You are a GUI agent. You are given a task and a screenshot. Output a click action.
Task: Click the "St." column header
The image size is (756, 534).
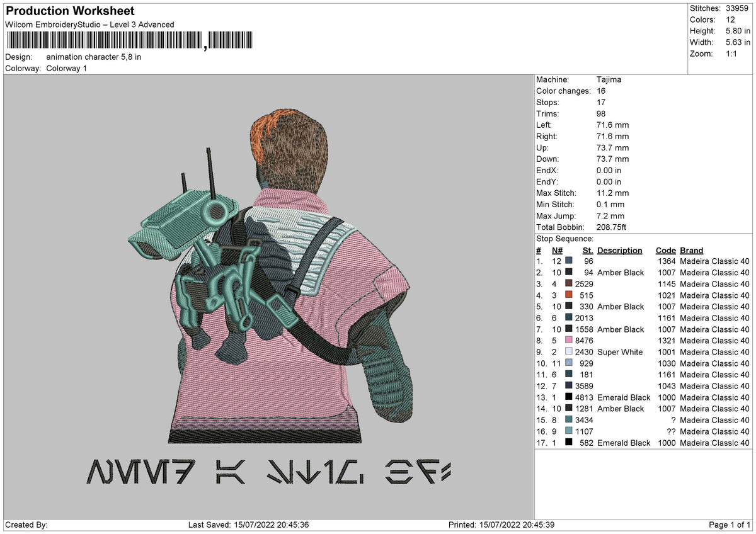(588, 250)
